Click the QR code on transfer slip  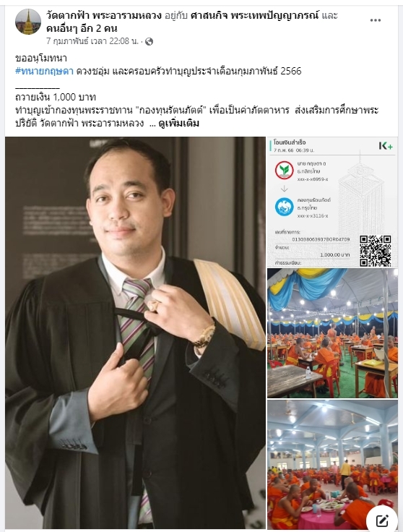tap(376, 251)
